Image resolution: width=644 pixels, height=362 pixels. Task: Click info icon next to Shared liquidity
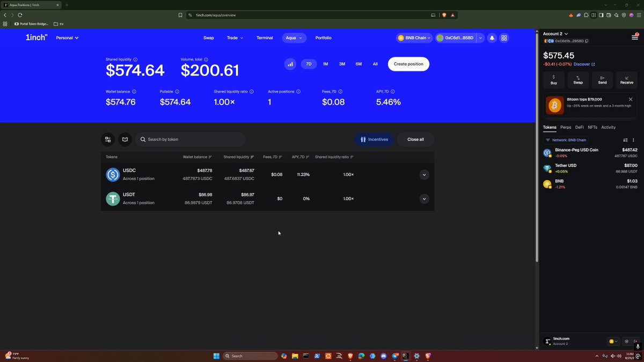coord(135,60)
